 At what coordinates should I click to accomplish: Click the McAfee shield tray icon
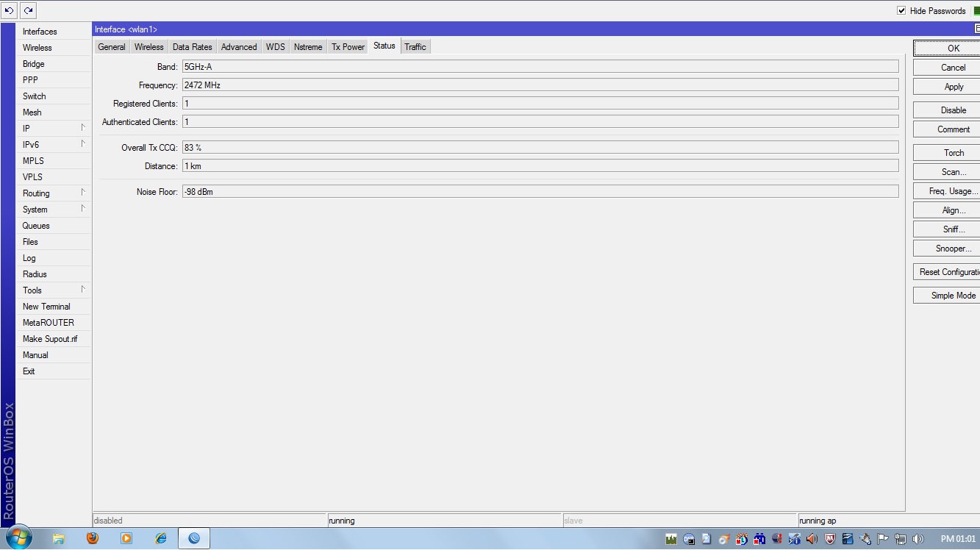coord(829,539)
